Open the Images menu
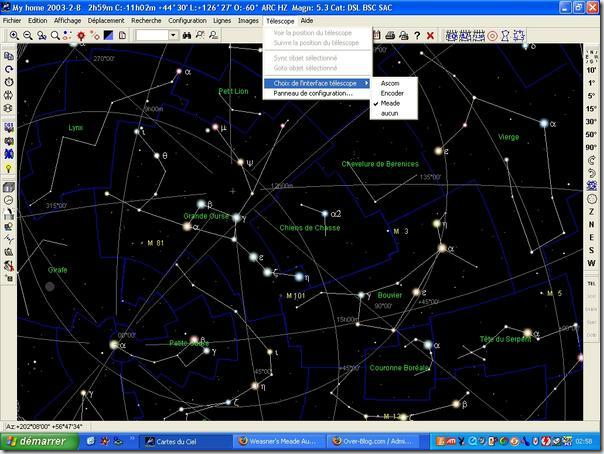The image size is (604, 454). [x=248, y=20]
